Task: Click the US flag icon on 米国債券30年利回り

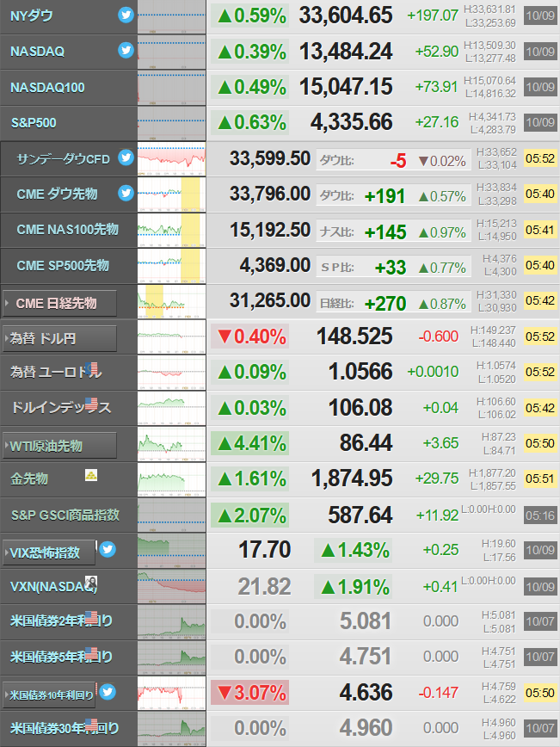Action: tap(91, 725)
